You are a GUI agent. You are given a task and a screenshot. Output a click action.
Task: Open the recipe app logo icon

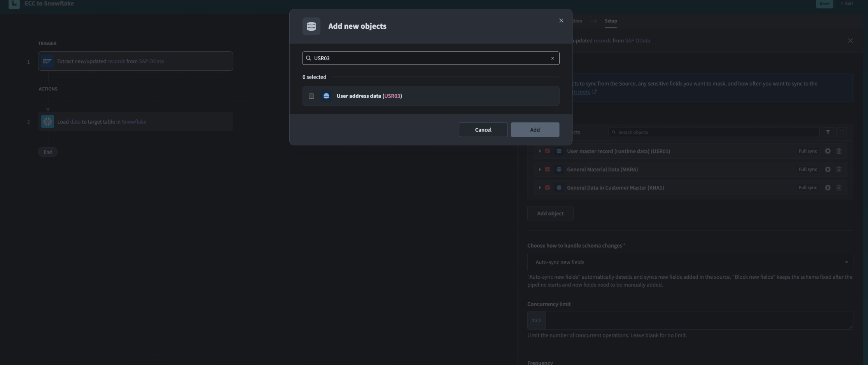point(14,4)
